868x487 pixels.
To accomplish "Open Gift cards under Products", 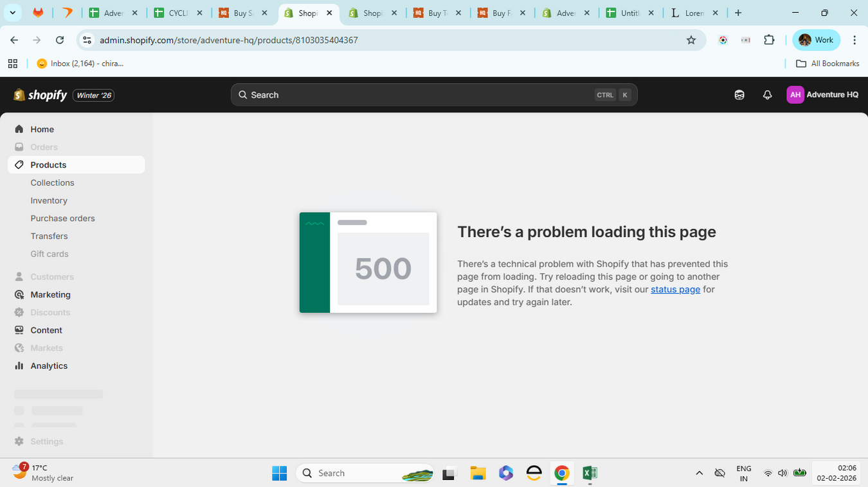I will tap(50, 254).
